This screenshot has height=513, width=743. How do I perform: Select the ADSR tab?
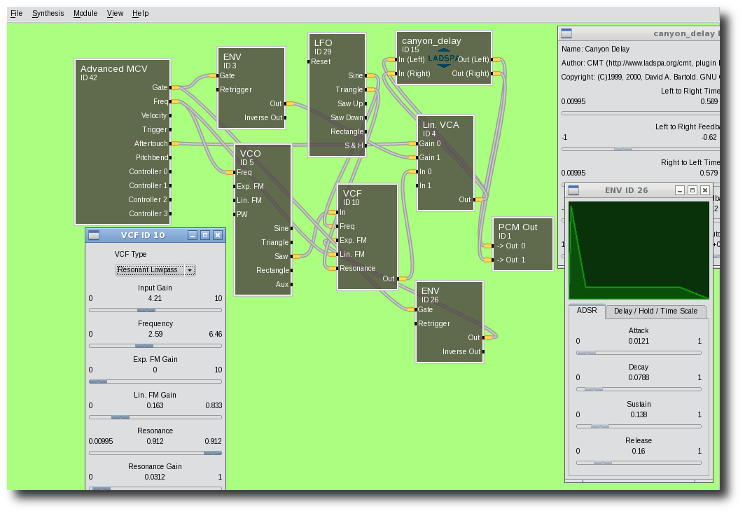[x=586, y=312]
